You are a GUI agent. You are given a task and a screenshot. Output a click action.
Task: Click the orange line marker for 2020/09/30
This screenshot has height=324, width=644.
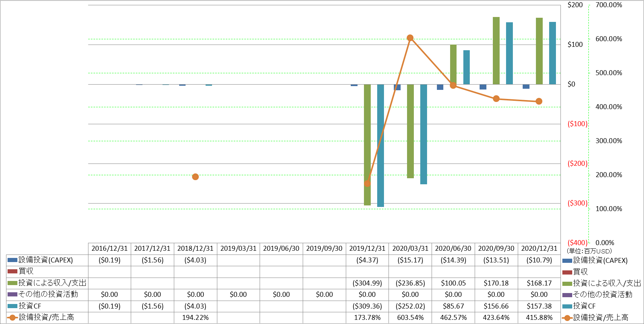tap(496, 99)
